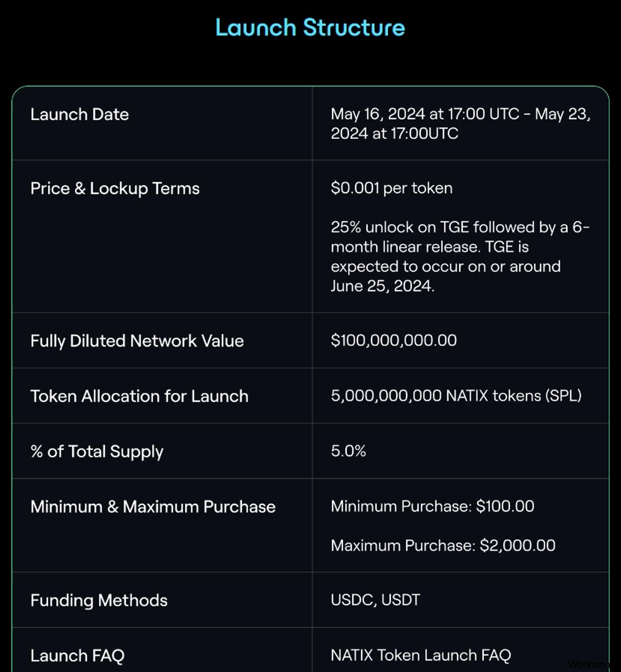This screenshot has height=672, width=621.
Task: Click the Workion watermark in the corner
Action: coord(586,664)
